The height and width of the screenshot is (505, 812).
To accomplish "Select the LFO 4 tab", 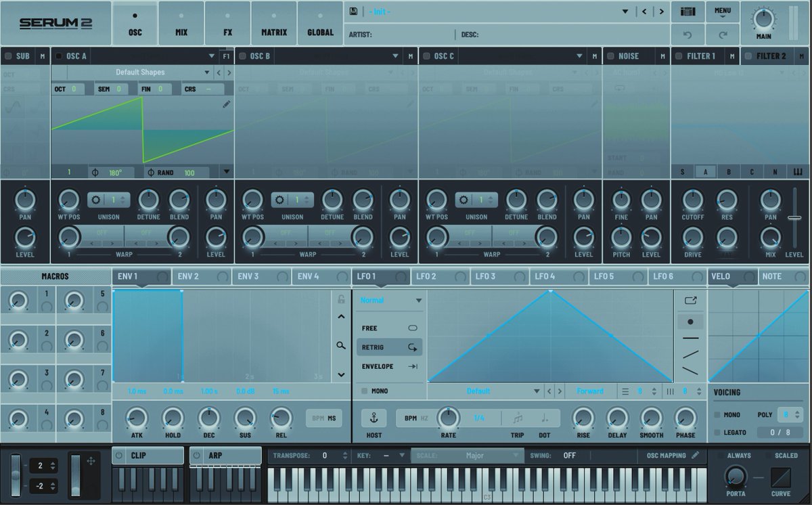I will point(560,276).
